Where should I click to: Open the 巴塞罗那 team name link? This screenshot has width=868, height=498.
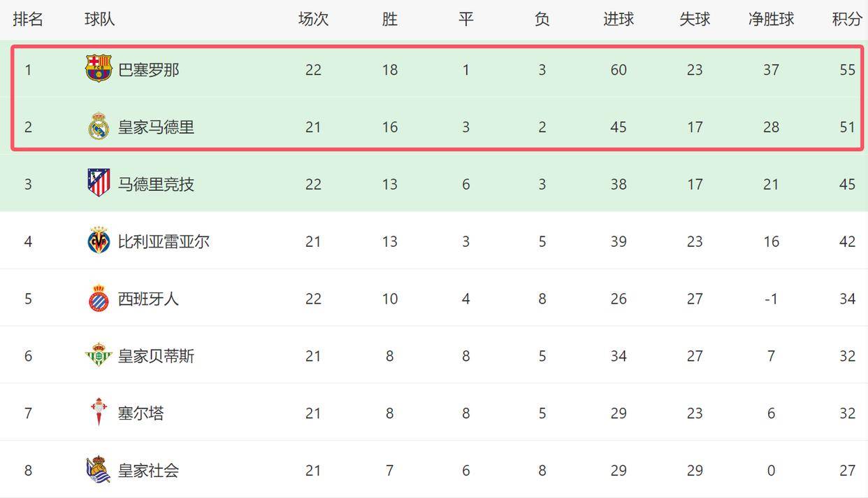point(148,70)
